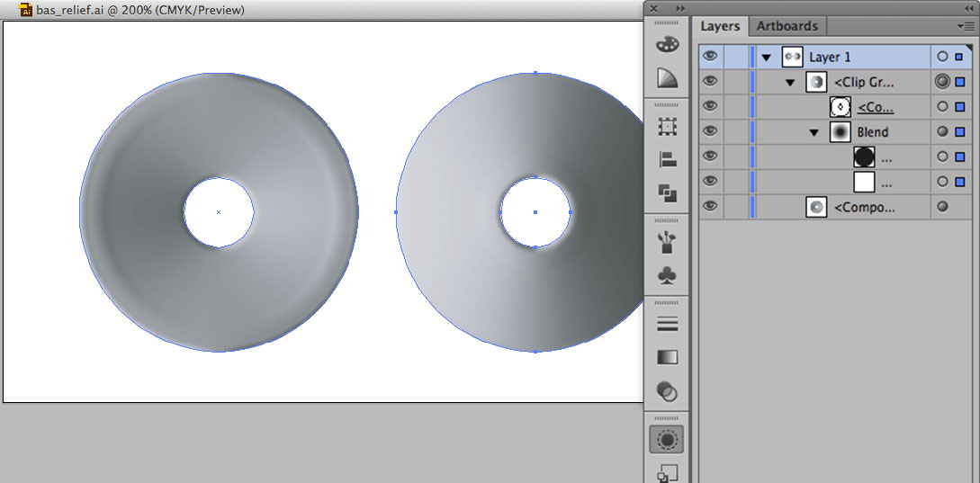The height and width of the screenshot is (483, 980).
Task: Select the <Compo... row label
Action: pyautogui.click(x=865, y=207)
